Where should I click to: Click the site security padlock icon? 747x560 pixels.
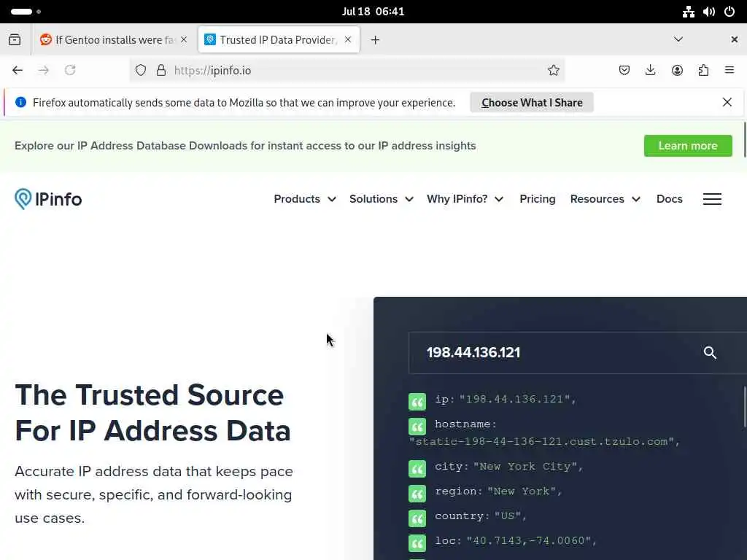tap(161, 71)
